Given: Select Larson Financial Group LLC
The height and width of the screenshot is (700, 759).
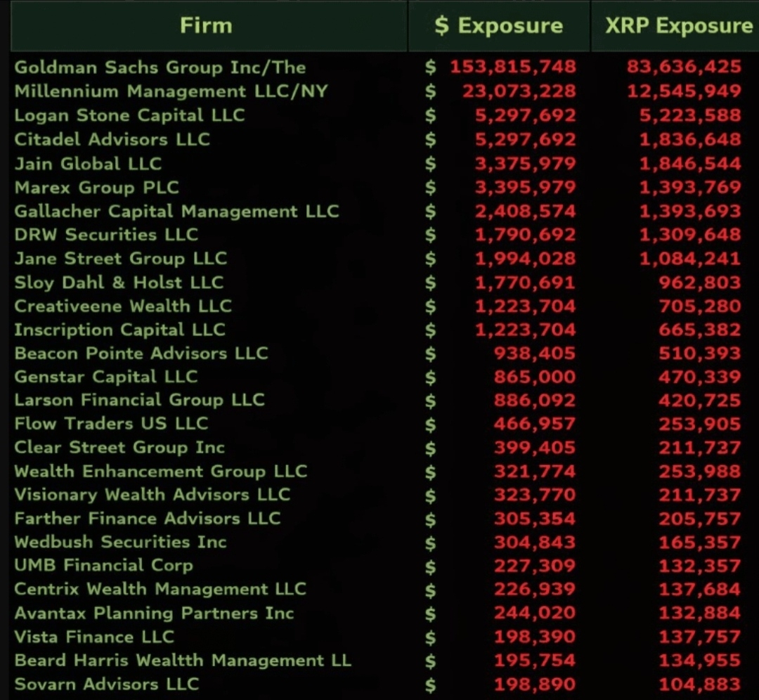Looking at the screenshot, I should tap(139, 400).
